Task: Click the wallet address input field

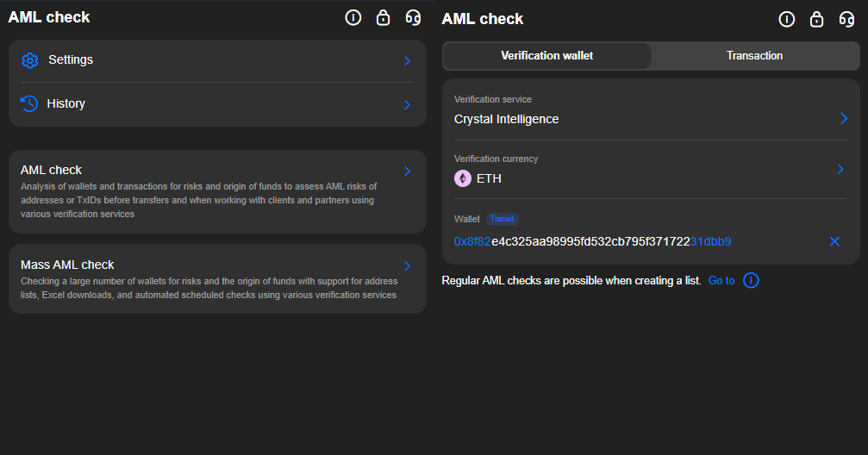Action: click(x=592, y=241)
